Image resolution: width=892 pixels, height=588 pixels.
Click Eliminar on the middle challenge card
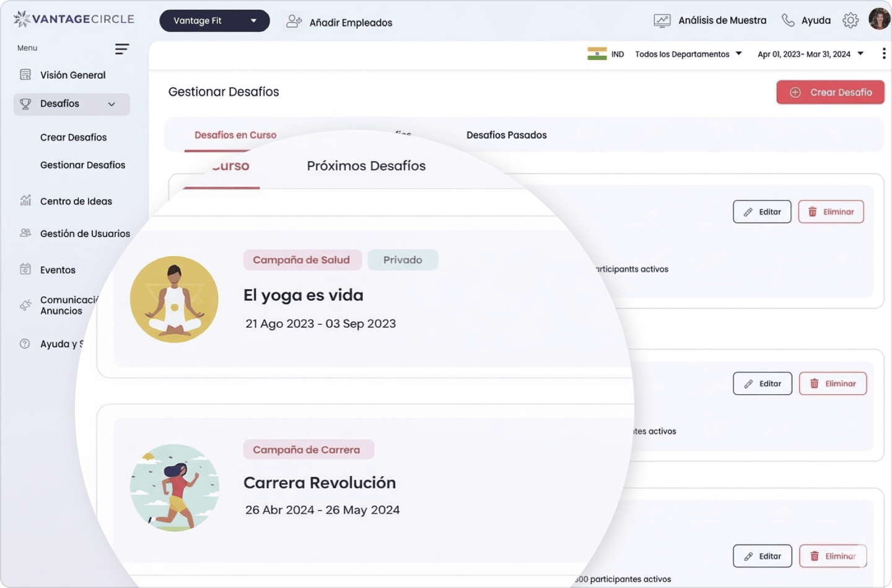[833, 384]
